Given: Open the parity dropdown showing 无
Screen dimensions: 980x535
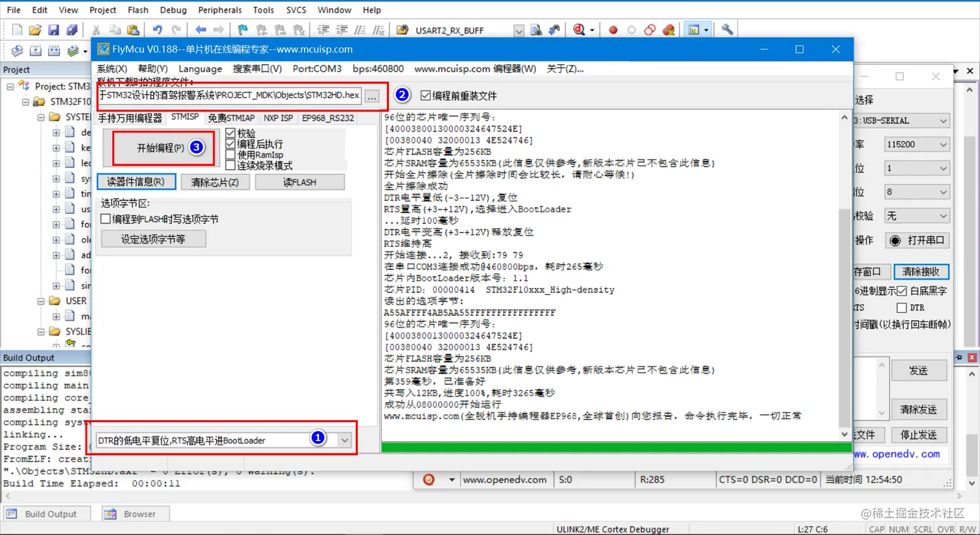Looking at the screenshot, I should point(943,216).
